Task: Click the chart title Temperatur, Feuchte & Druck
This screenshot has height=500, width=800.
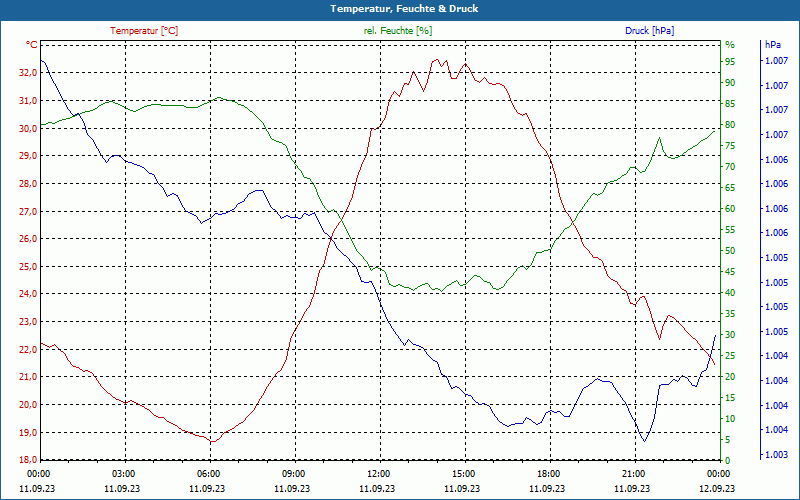Action: [404, 9]
